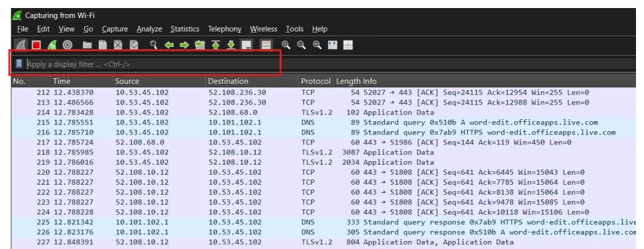The width and height of the screenshot is (644, 249).
Task: Toggle auto-scroll during live capture
Action: pyautogui.click(x=247, y=45)
